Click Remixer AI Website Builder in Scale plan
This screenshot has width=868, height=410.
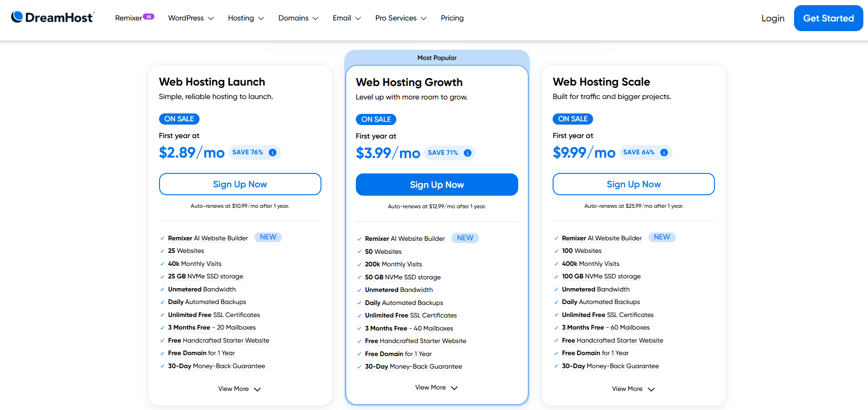(x=601, y=238)
